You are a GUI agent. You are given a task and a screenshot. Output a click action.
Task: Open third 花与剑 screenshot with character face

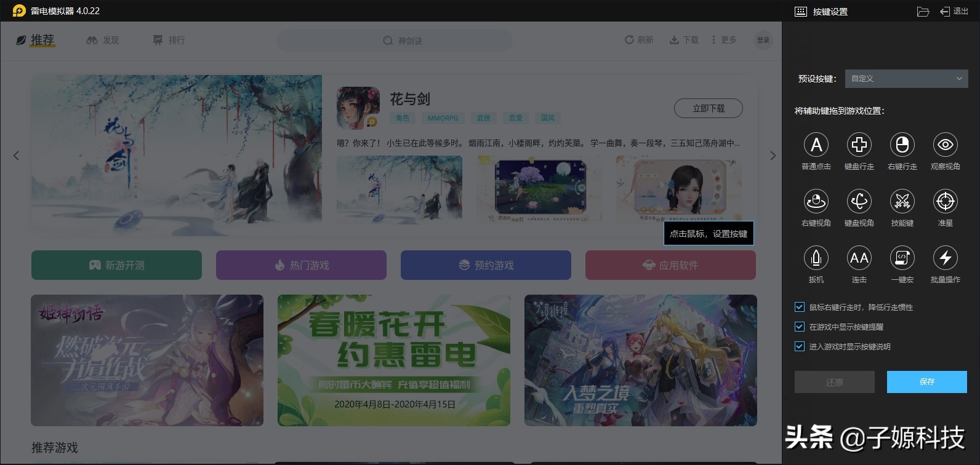(x=679, y=188)
